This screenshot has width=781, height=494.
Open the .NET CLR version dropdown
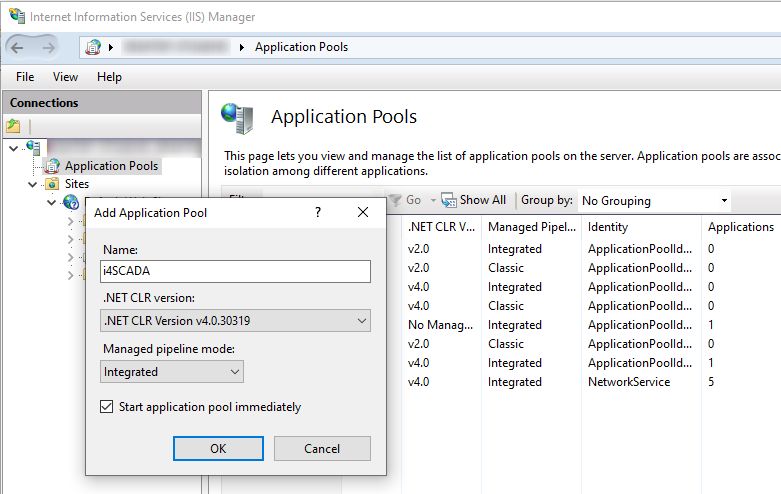coord(236,321)
